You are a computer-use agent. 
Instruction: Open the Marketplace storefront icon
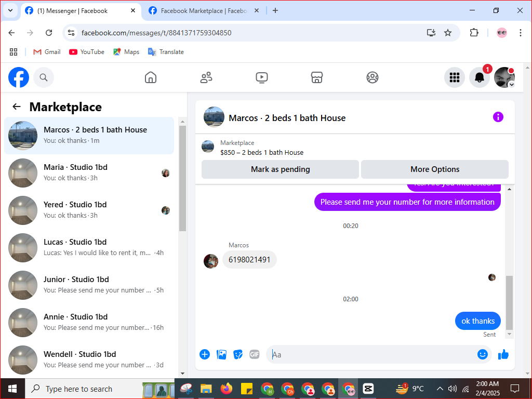[317, 77]
